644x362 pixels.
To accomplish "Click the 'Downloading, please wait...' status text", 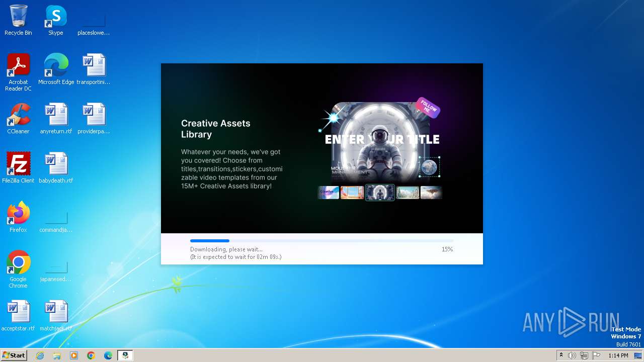I will 226,249.
